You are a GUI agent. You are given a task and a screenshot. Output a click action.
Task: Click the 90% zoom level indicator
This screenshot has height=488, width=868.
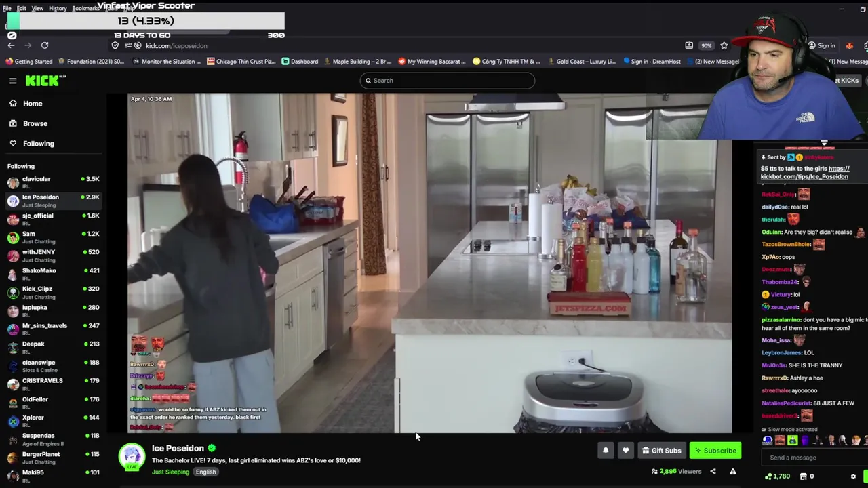coord(706,45)
